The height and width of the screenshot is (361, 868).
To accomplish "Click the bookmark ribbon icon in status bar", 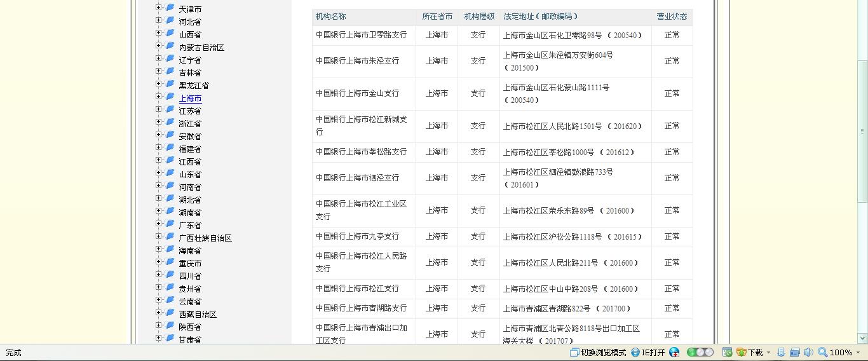I will [781, 352].
